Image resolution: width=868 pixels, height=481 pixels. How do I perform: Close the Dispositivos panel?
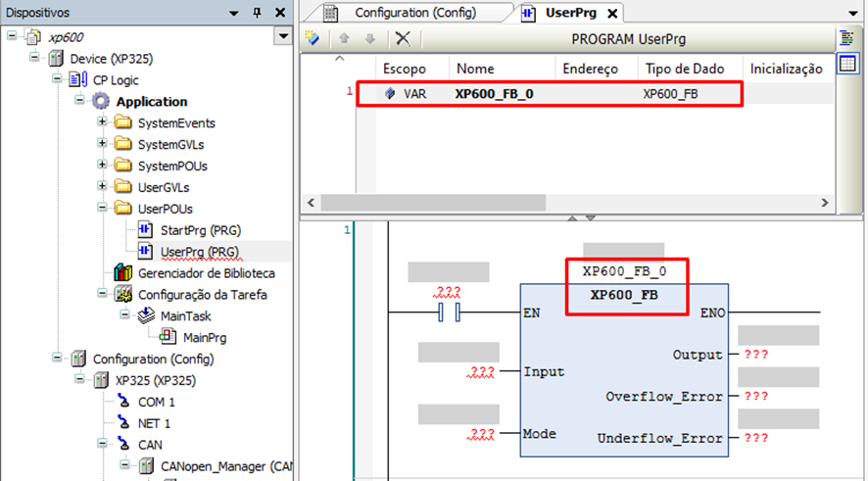[280, 12]
